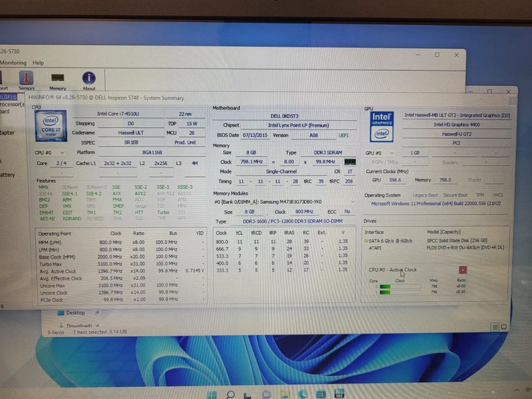Viewport: 532px width, 399px height.
Task: Click the Intel Lynx Point-LP chipset field
Action: pyautogui.click(x=298, y=125)
